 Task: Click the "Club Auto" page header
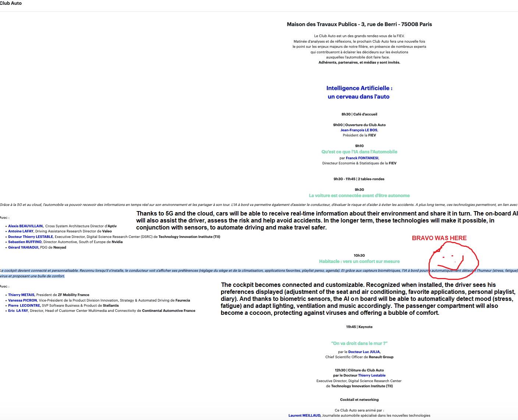tap(11, 3)
